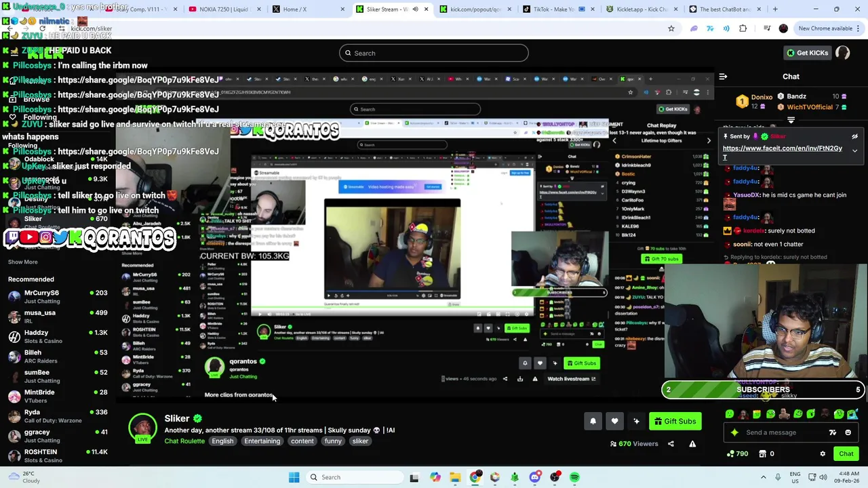Open musa_usa recommended channel
Image resolution: width=868 pixels, height=488 pixels.
pyautogui.click(x=58, y=317)
